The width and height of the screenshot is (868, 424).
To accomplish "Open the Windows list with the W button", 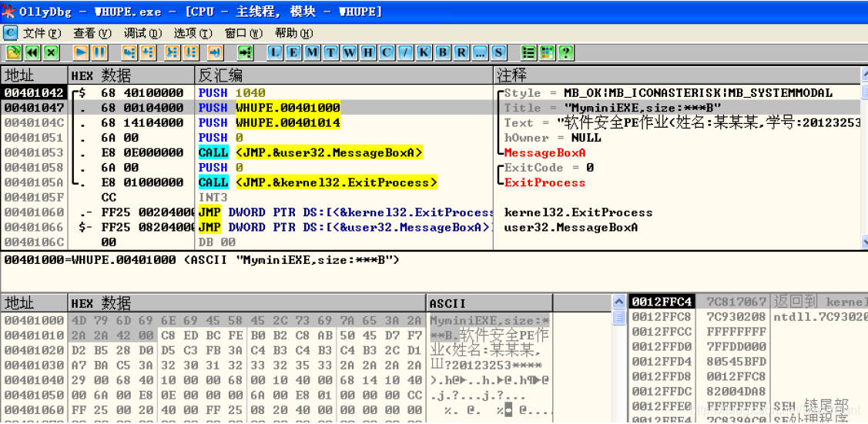I will (350, 52).
